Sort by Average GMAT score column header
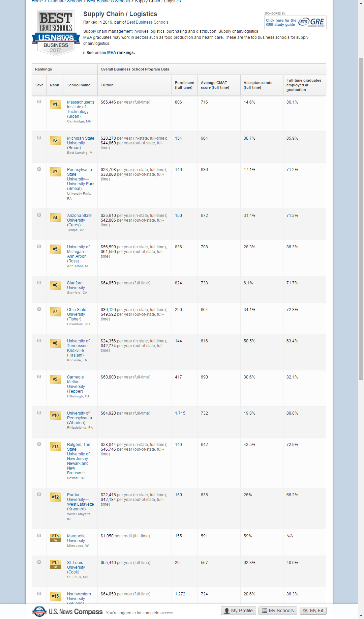This screenshot has height=619, width=364. pos(215,85)
